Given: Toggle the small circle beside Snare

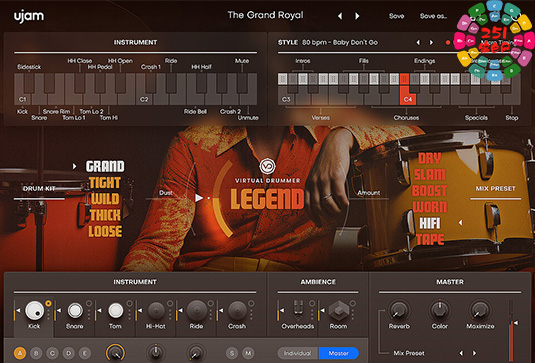Looking at the screenshot, I should [89, 303].
